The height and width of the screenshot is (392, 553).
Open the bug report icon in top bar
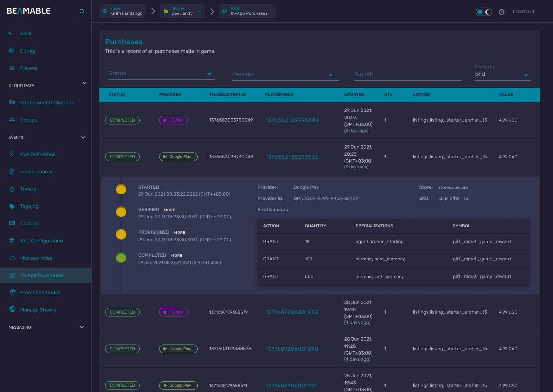point(502,12)
